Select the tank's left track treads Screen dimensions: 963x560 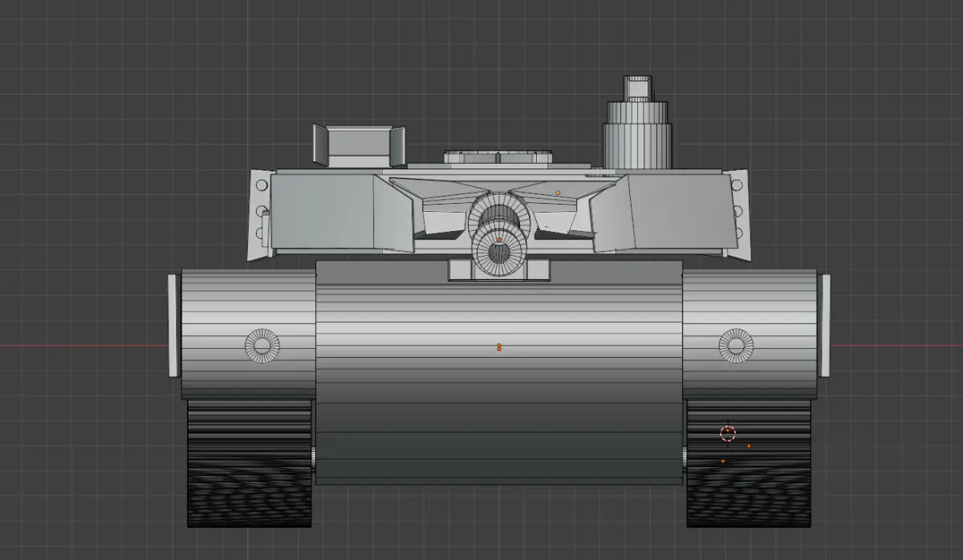point(250,464)
